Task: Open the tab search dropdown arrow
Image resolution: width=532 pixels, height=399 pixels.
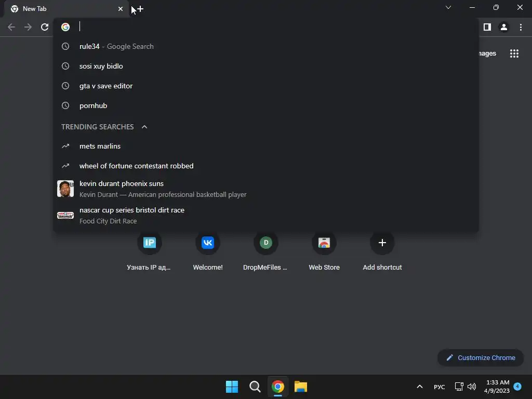Action: 448,7
